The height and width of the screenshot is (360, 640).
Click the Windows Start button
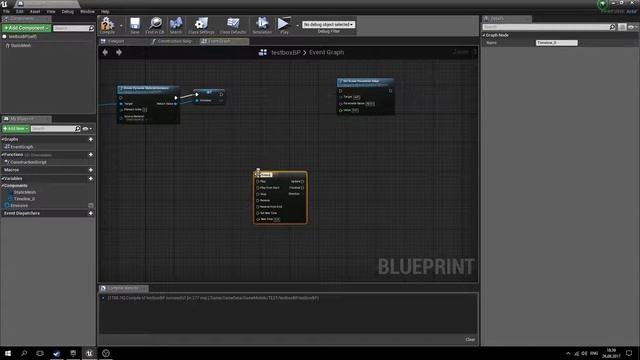8,353
